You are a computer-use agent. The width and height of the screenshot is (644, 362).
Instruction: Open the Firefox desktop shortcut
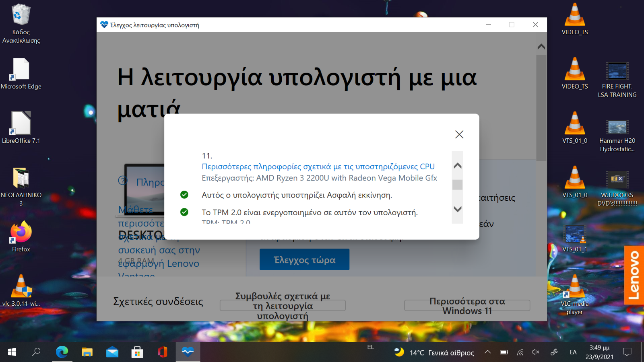pyautogui.click(x=21, y=237)
